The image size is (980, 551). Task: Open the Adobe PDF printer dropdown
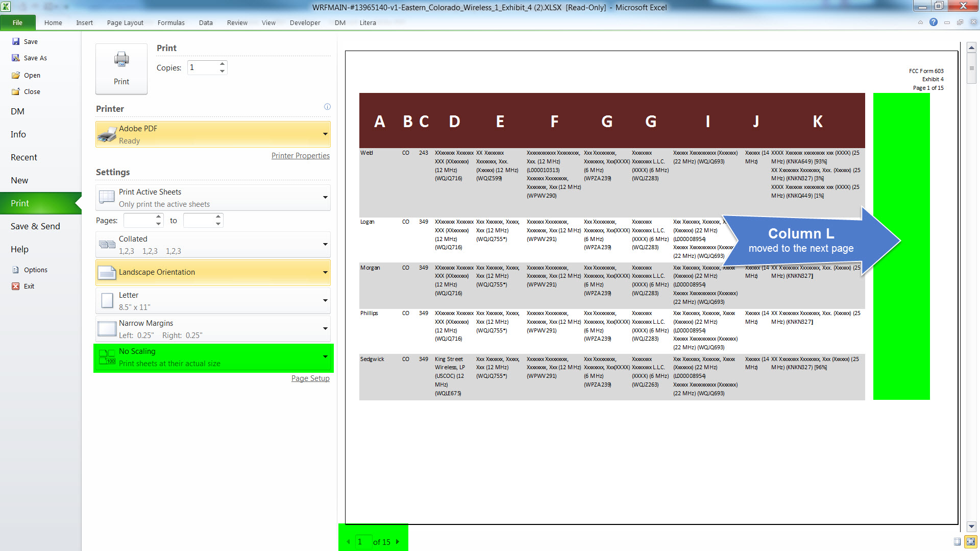(213, 134)
